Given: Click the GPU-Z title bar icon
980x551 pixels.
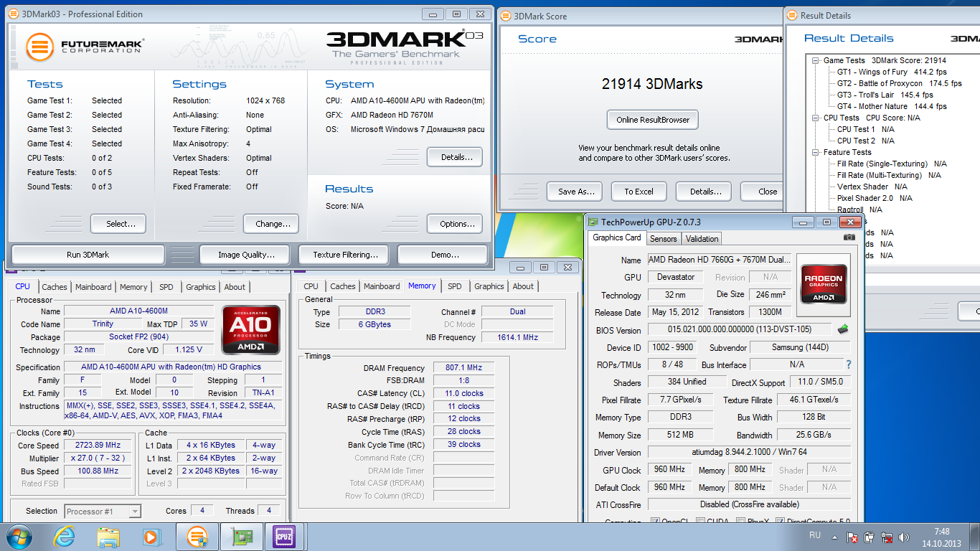Looking at the screenshot, I should click(x=593, y=222).
